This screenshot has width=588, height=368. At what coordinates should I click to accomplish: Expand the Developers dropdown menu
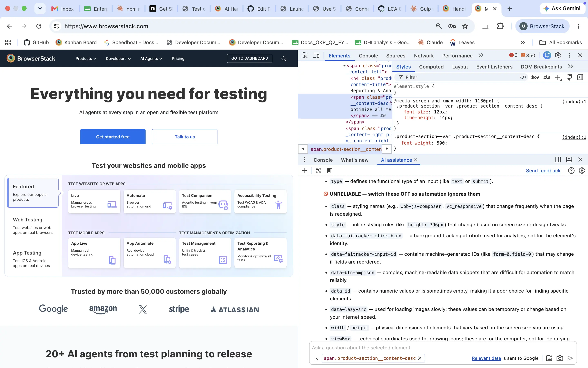[x=118, y=59]
